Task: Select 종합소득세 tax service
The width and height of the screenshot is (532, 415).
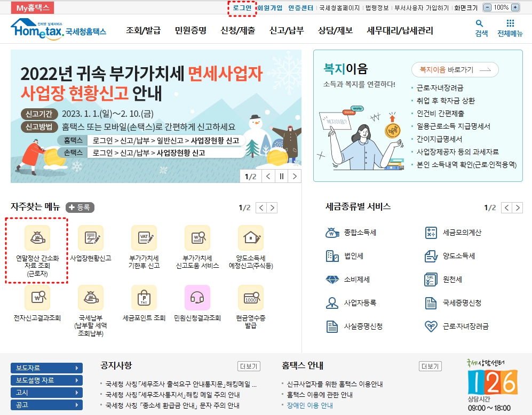Action: 351,233
